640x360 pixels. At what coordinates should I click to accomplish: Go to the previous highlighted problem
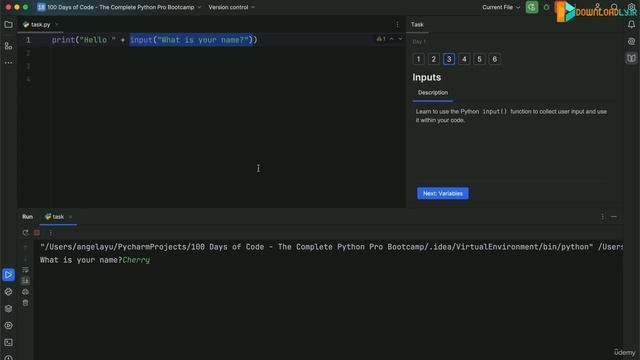coord(391,39)
